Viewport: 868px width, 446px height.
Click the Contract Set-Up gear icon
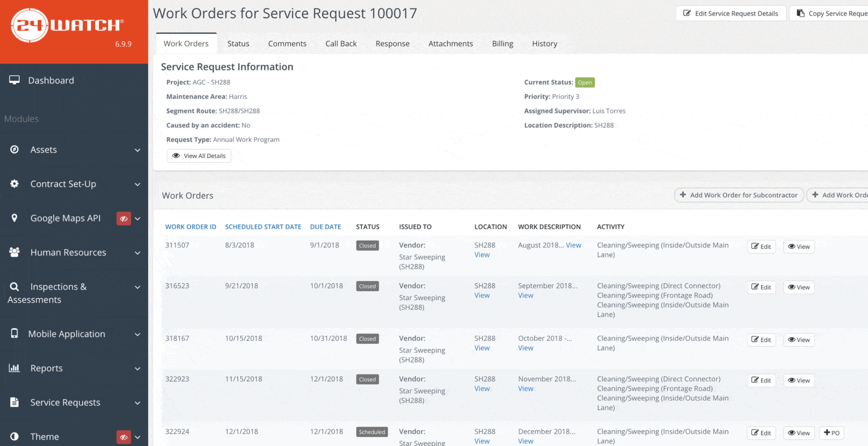pyautogui.click(x=14, y=183)
